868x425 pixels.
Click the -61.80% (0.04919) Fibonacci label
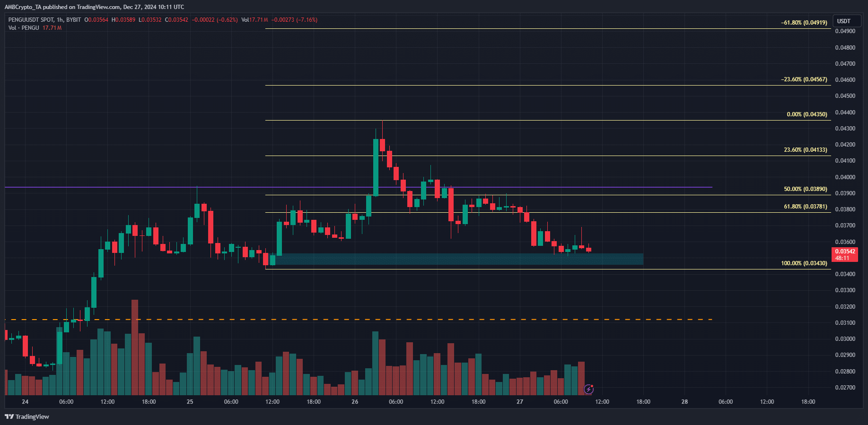pyautogui.click(x=804, y=23)
